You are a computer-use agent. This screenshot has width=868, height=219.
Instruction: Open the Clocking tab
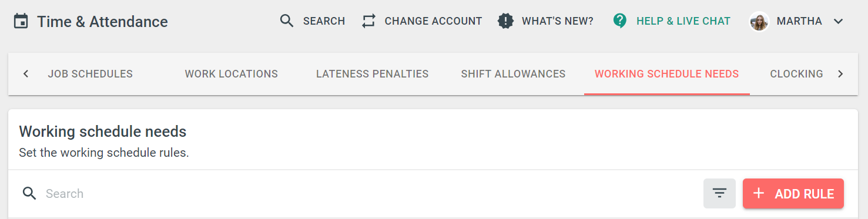(x=796, y=74)
